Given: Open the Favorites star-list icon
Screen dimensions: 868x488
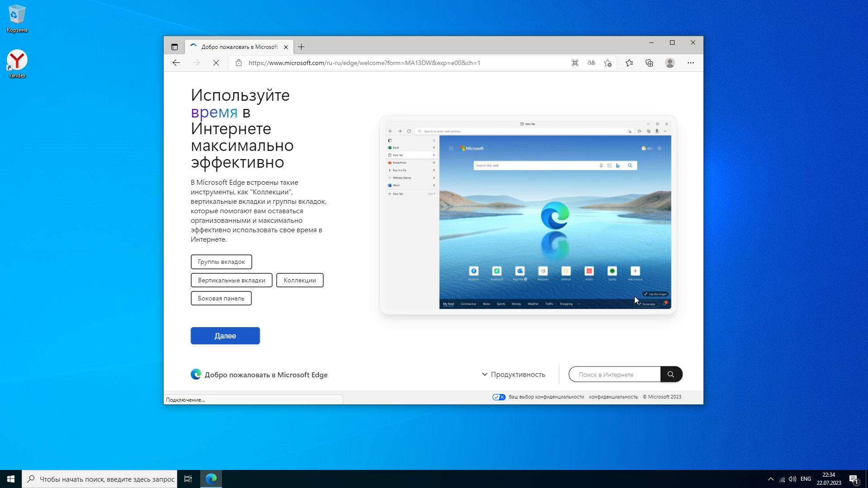Looking at the screenshot, I should pos(629,63).
